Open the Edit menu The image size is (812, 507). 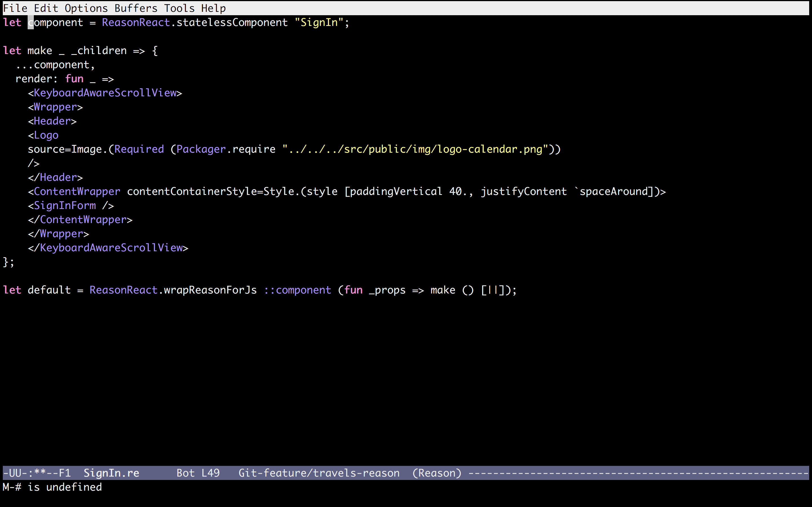point(46,8)
